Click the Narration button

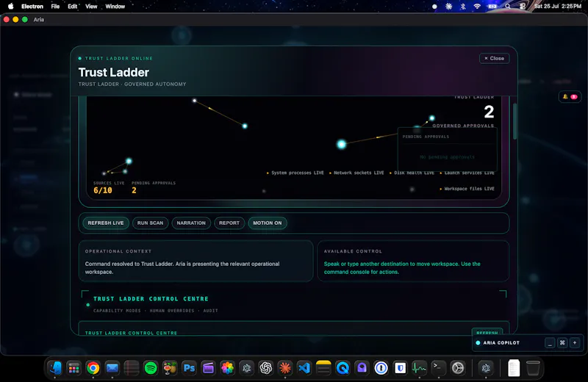point(191,223)
